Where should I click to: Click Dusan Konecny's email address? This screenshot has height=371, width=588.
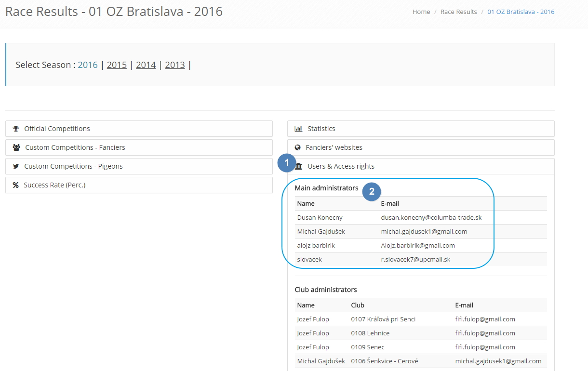[x=431, y=217]
